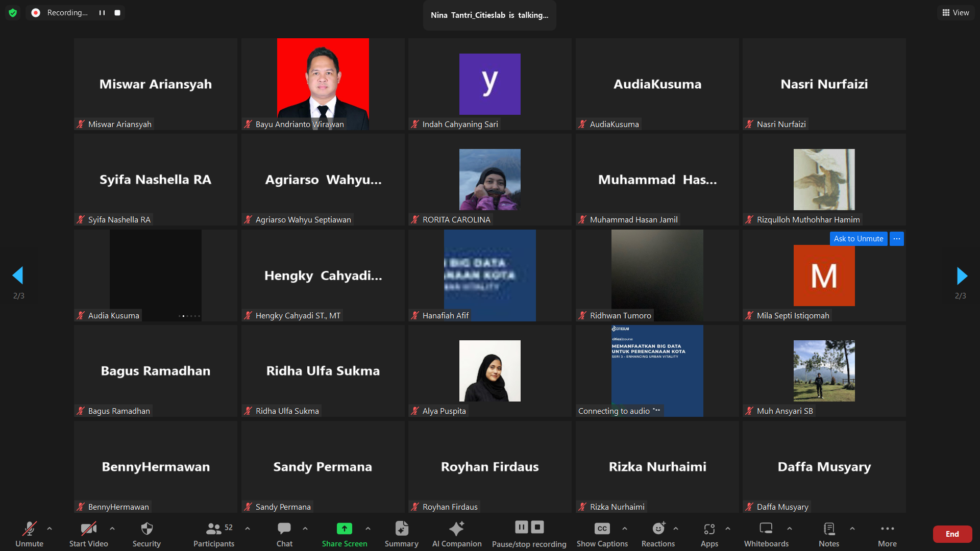Screen dimensions: 980x551
Task: Expand audio options arrow beside Unmute
Action: (x=50, y=529)
